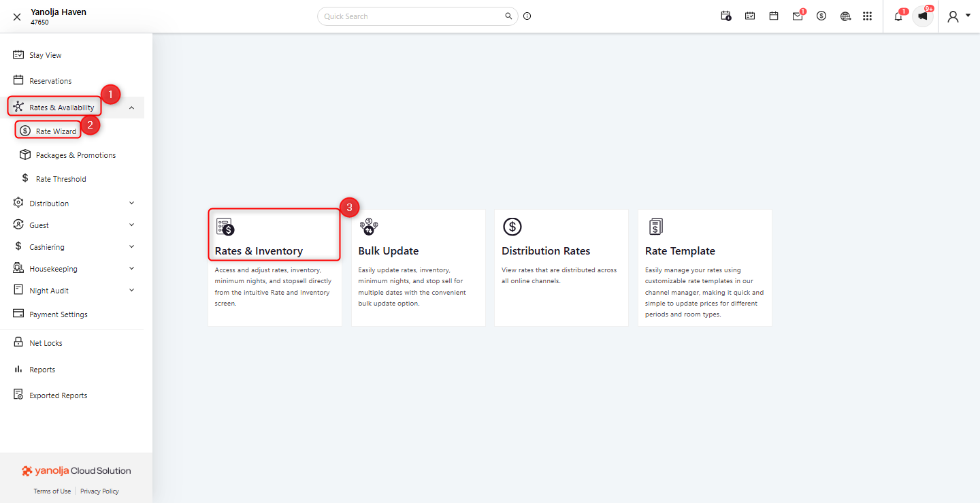Open Packages & Promotions submenu item
This screenshot has width=980, height=503.
76,155
